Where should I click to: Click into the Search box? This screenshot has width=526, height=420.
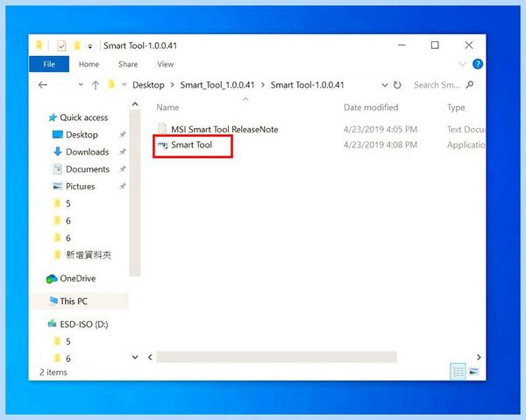(437, 85)
